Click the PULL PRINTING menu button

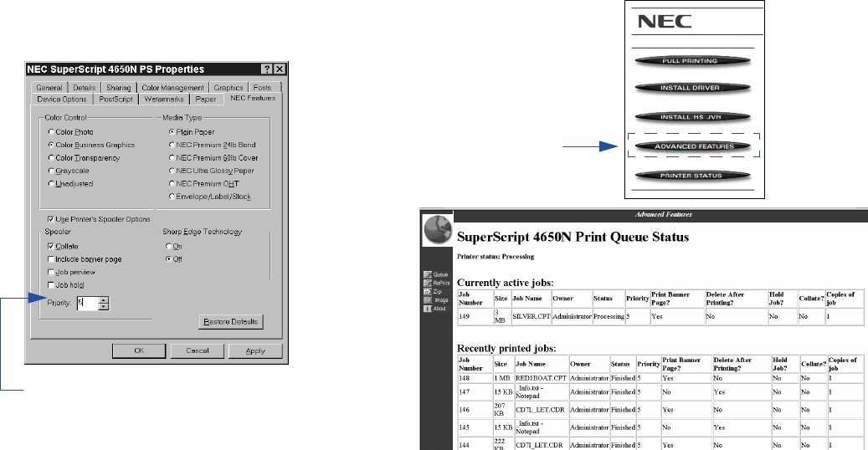click(x=692, y=61)
